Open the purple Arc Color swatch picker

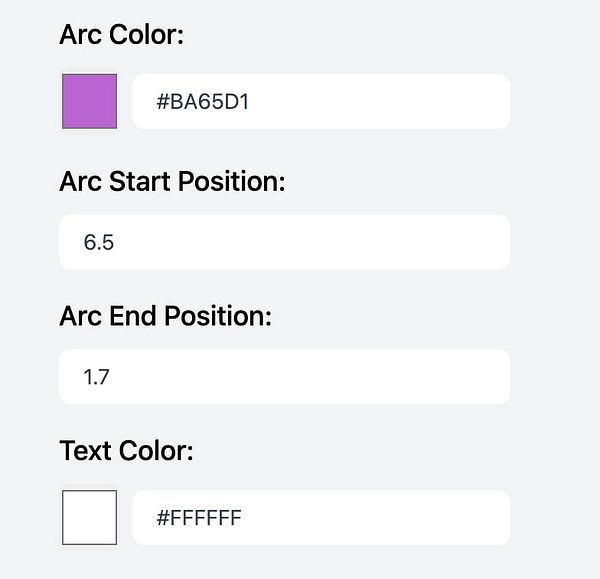pyautogui.click(x=90, y=101)
